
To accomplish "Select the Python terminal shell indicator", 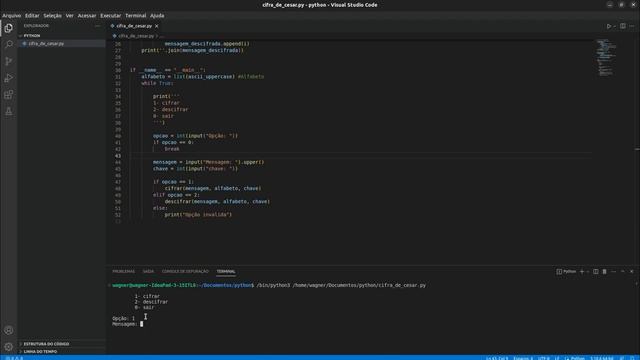I will (x=566, y=271).
